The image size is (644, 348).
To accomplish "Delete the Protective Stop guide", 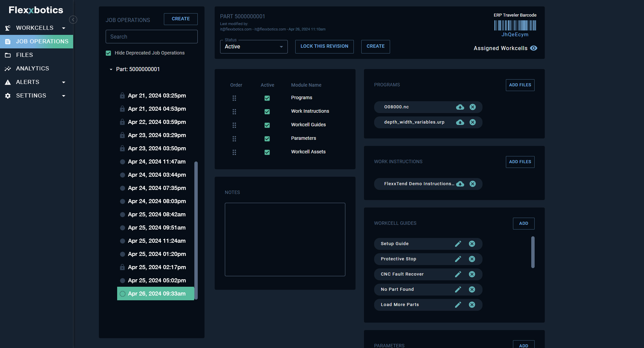I will 472,259.
